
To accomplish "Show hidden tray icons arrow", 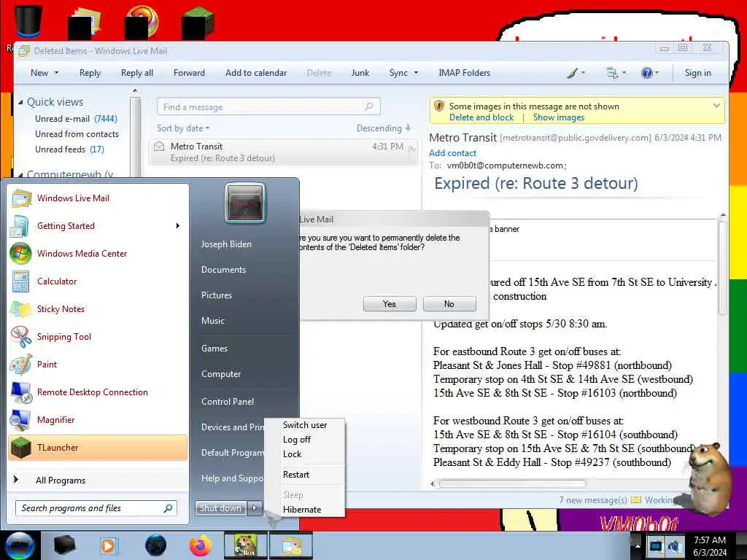I will tap(636, 545).
